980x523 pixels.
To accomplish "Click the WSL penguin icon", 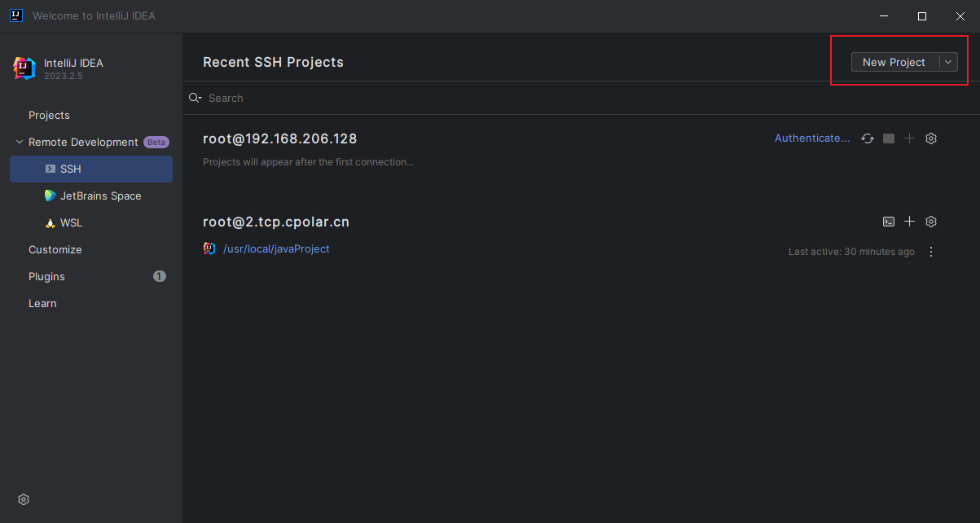I will pyautogui.click(x=51, y=222).
